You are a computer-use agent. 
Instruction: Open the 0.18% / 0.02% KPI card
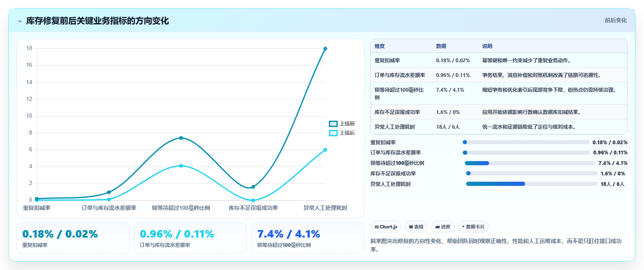[x=73, y=238]
